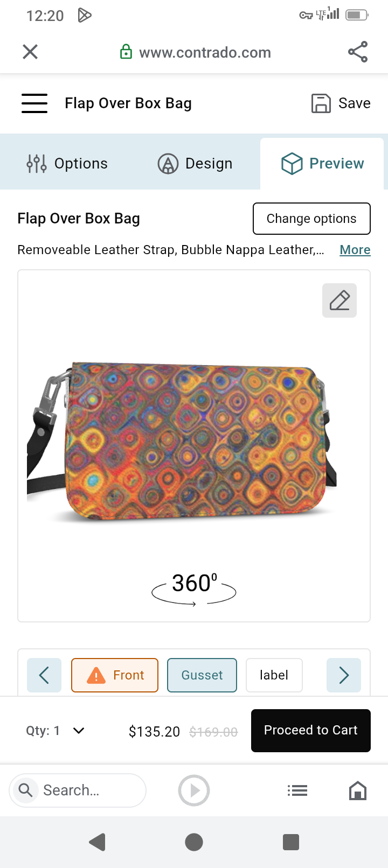Select the Preview tab
Image resolution: width=388 pixels, height=868 pixels.
(322, 164)
